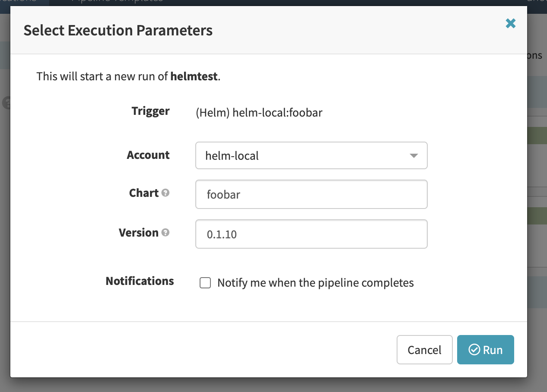
Task: Click the Account field label
Action: tap(148, 155)
